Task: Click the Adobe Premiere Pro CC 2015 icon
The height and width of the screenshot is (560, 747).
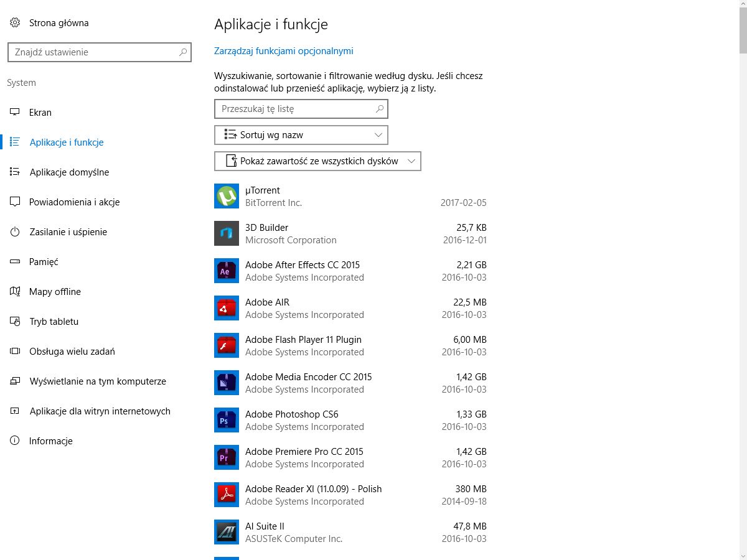Action: click(x=227, y=457)
